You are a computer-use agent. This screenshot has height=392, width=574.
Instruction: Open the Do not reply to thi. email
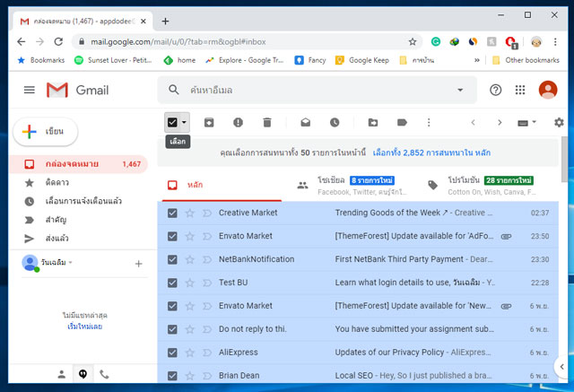(358, 329)
